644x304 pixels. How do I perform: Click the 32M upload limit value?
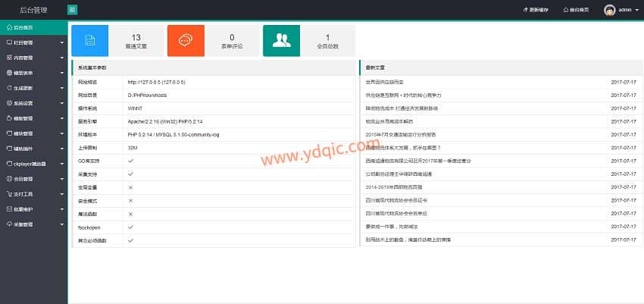(132, 148)
